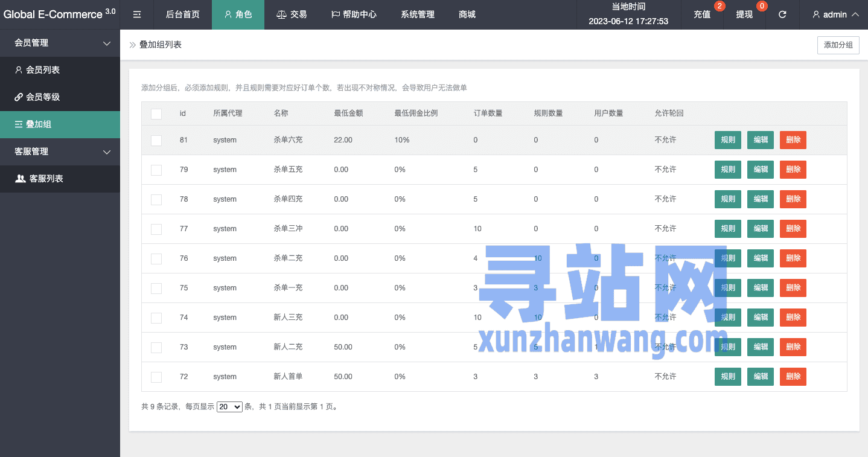Check the row checkbox for id 72
Viewport: 868px width, 457px height.
(x=156, y=377)
